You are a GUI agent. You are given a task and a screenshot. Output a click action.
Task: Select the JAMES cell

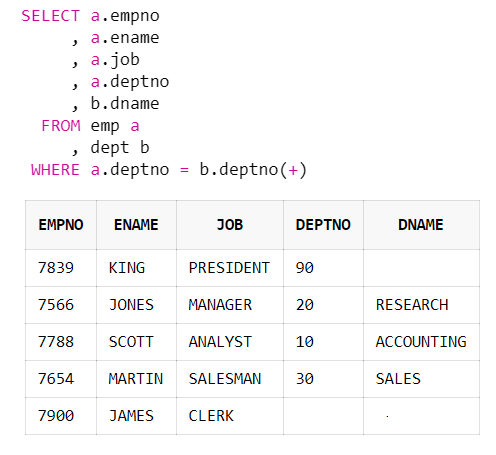[x=136, y=416]
